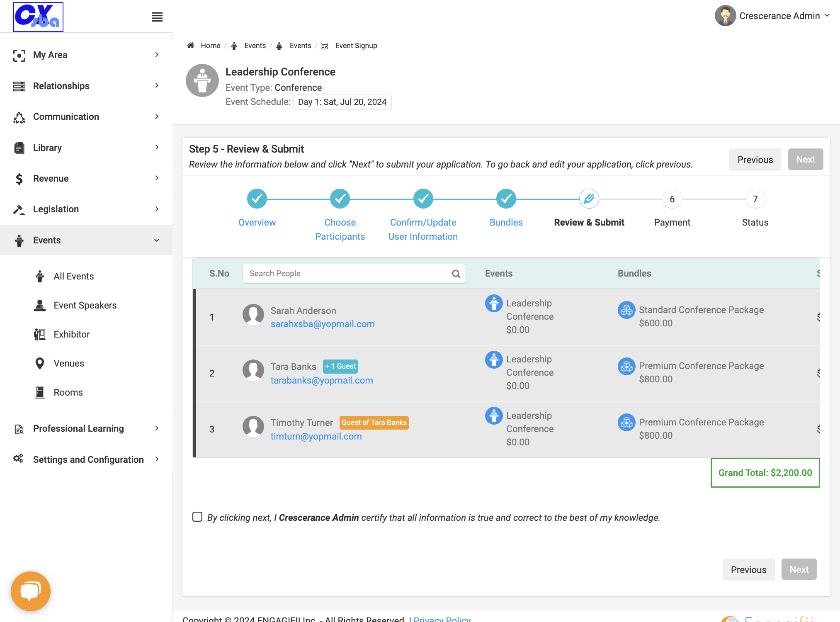Open All Events in the sidebar
Screen dimensions: 840x622
pos(74,276)
